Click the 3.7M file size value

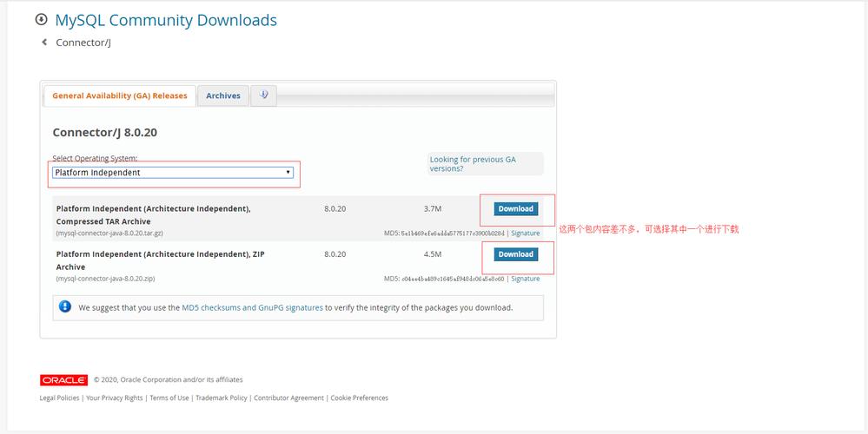point(433,209)
